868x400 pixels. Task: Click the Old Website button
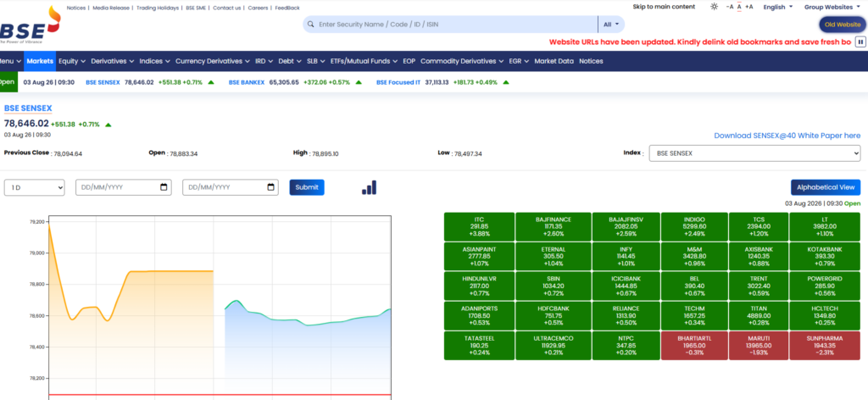(x=843, y=25)
